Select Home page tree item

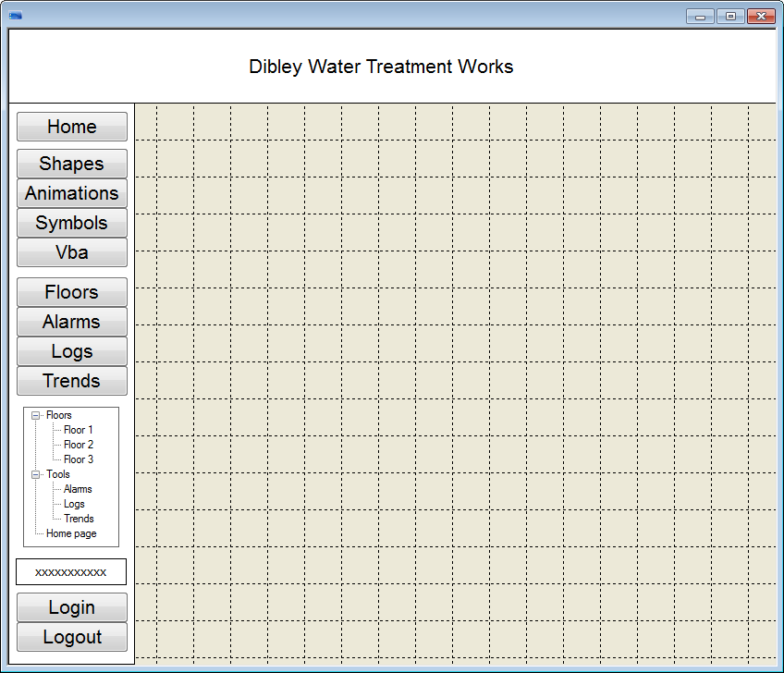[x=71, y=533]
